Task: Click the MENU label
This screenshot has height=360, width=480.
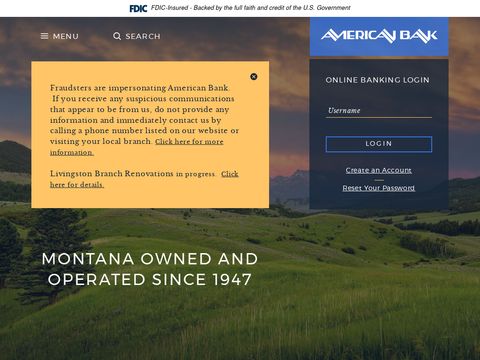Action: coord(66,36)
